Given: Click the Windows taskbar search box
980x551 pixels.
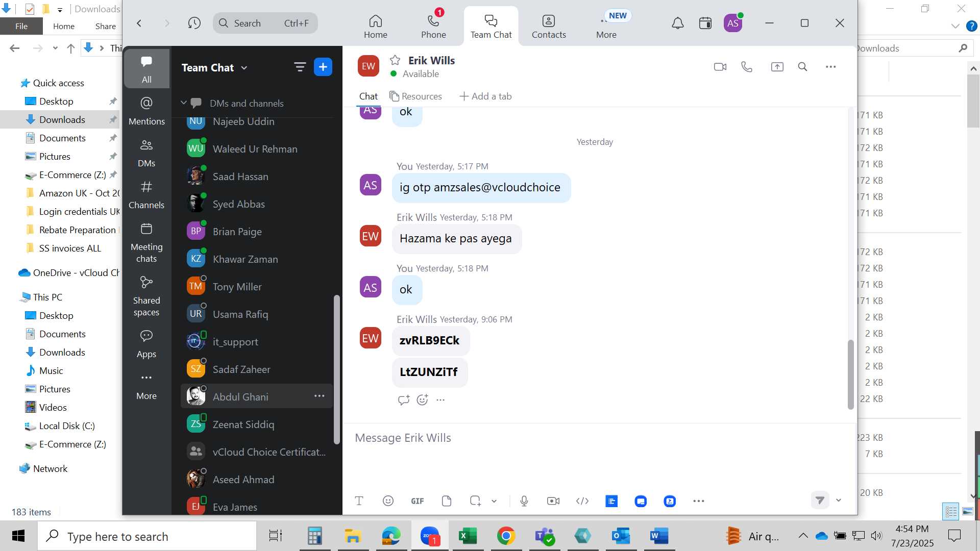Looking at the screenshot, I should coord(147,536).
